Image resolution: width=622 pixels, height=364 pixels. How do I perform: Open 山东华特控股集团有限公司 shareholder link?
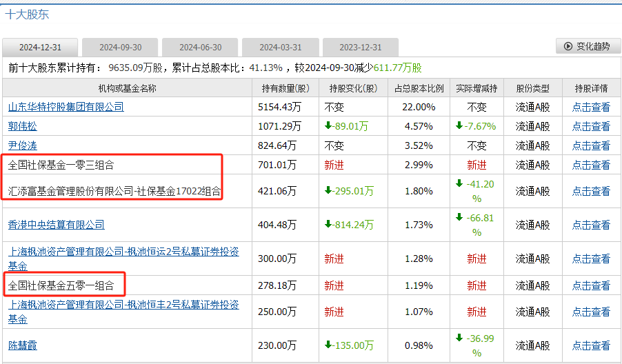pyautogui.click(x=66, y=107)
